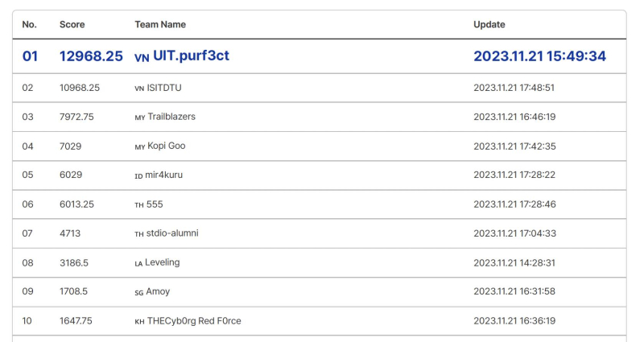
Task: Click the Score column header
Action: pos(72,25)
